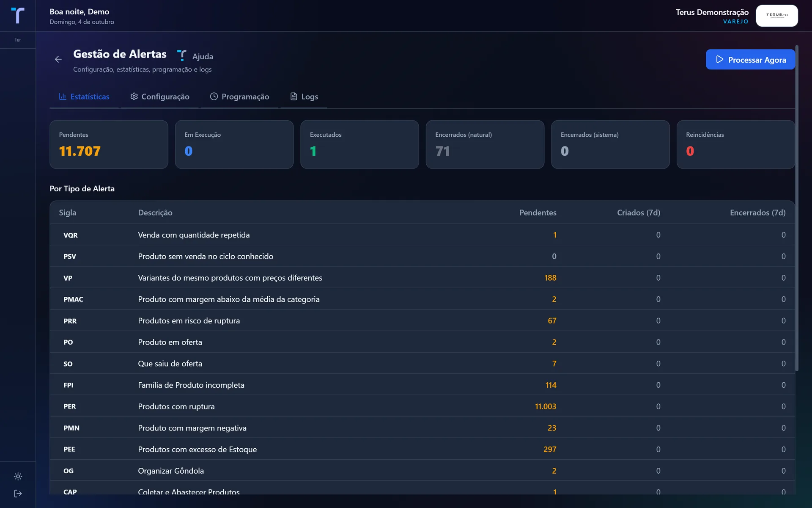This screenshot has width=812, height=508.
Task: Click the page vertical scrollbar
Action: (x=797, y=208)
